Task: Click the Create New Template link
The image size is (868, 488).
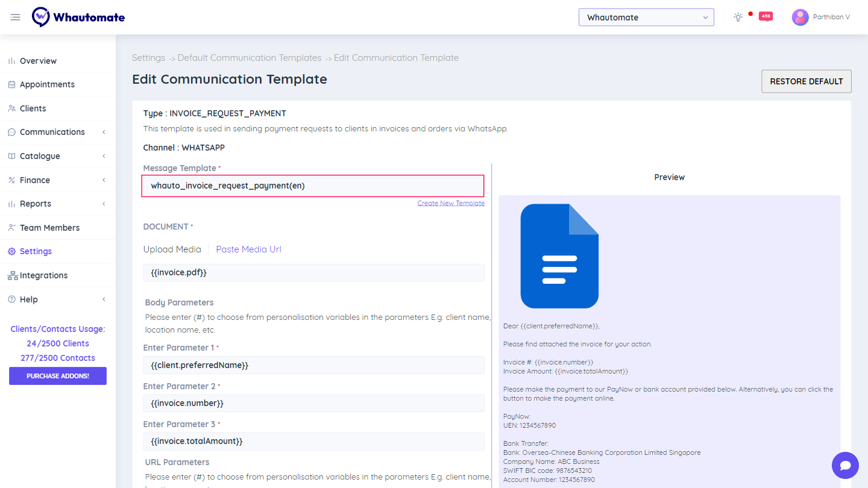Action: coord(451,203)
